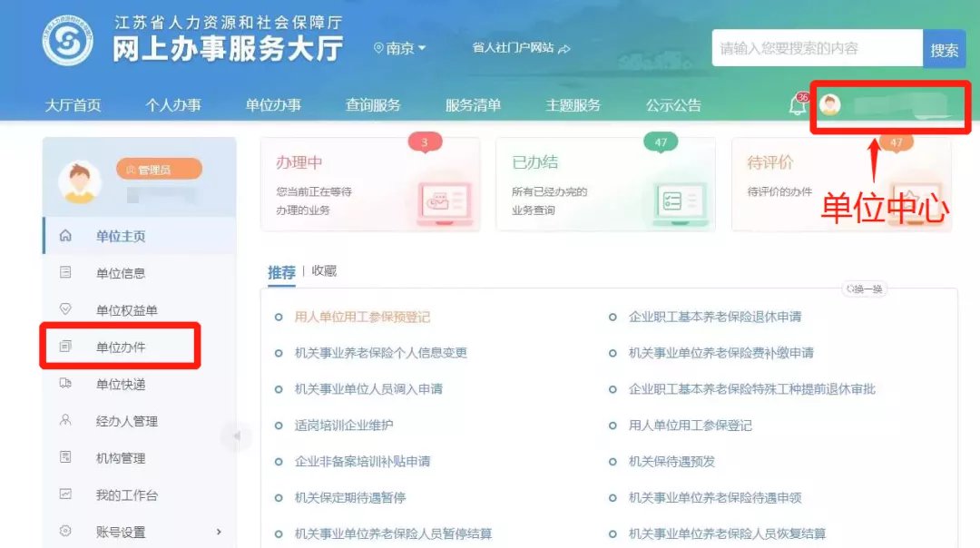Open link 适岗培训企业维护

[x=344, y=425]
